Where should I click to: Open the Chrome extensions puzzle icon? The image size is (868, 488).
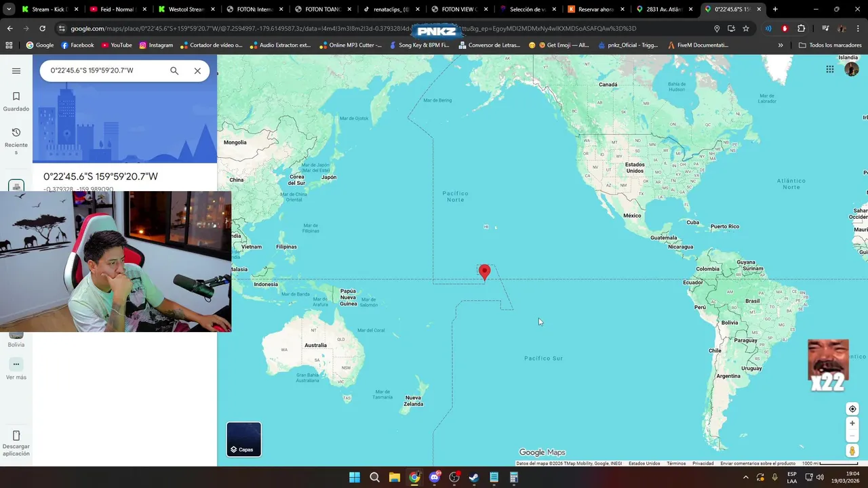click(801, 28)
